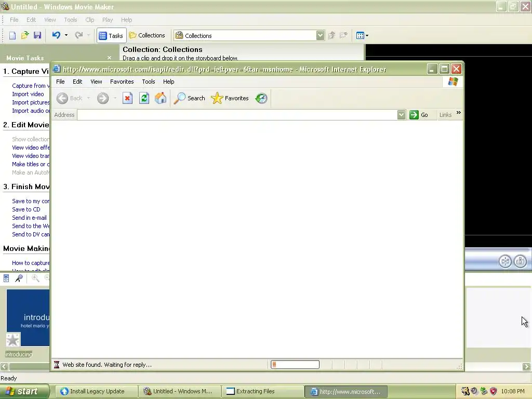Click the IE Back button
This screenshot has height=399, width=532.
tap(70, 98)
